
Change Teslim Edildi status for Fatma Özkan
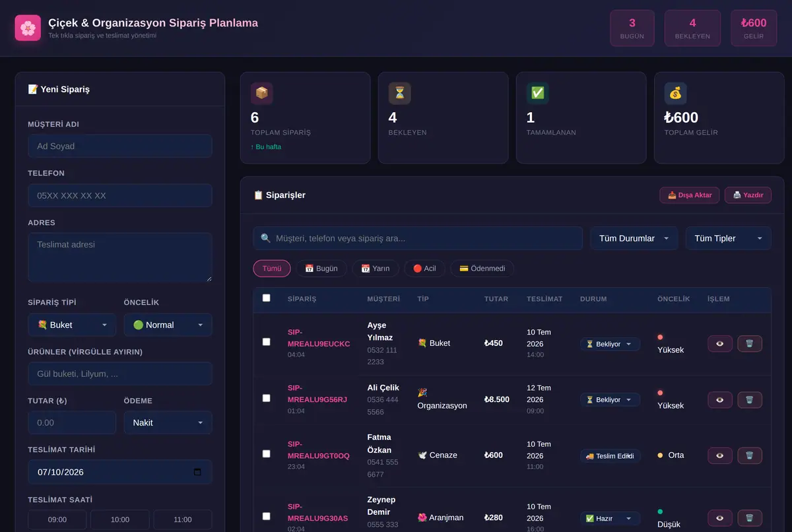point(610,455)
